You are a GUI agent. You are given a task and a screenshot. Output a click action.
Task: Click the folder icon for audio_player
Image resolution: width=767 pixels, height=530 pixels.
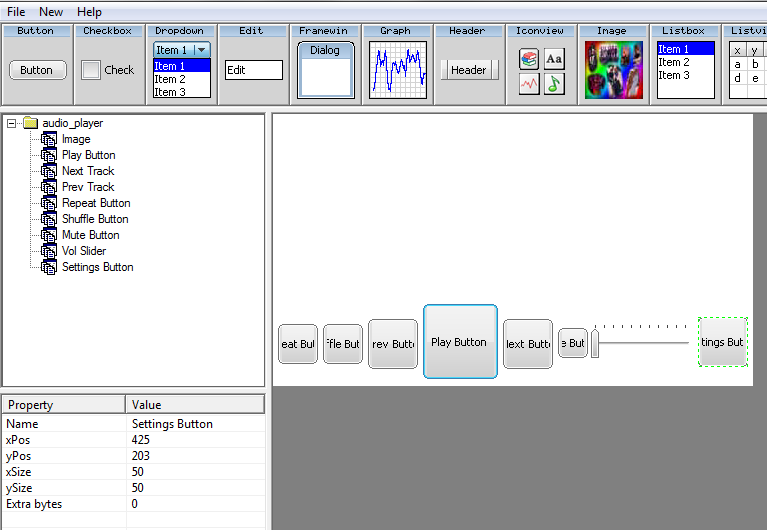[30, 123]
